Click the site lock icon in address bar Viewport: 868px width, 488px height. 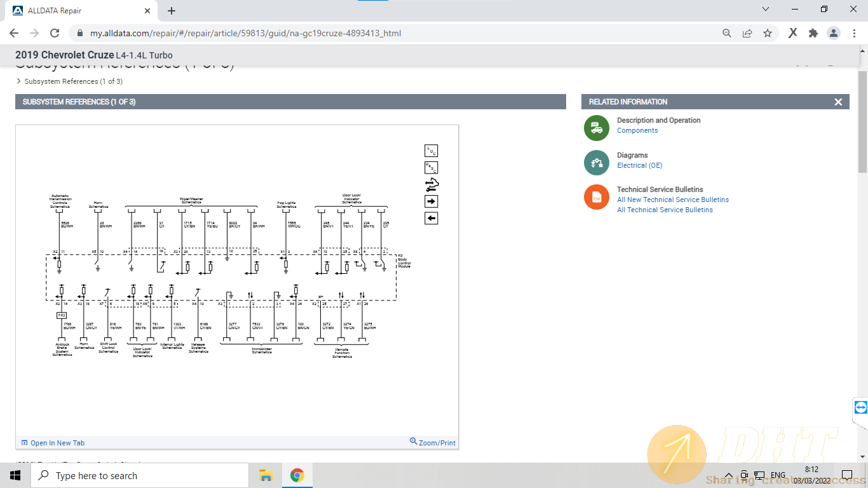coord(79,33)
